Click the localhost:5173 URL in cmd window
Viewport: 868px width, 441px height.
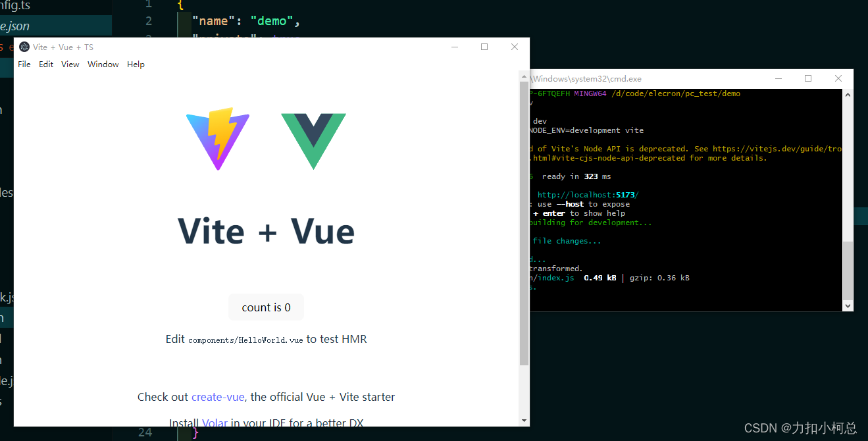pos(588,195)
